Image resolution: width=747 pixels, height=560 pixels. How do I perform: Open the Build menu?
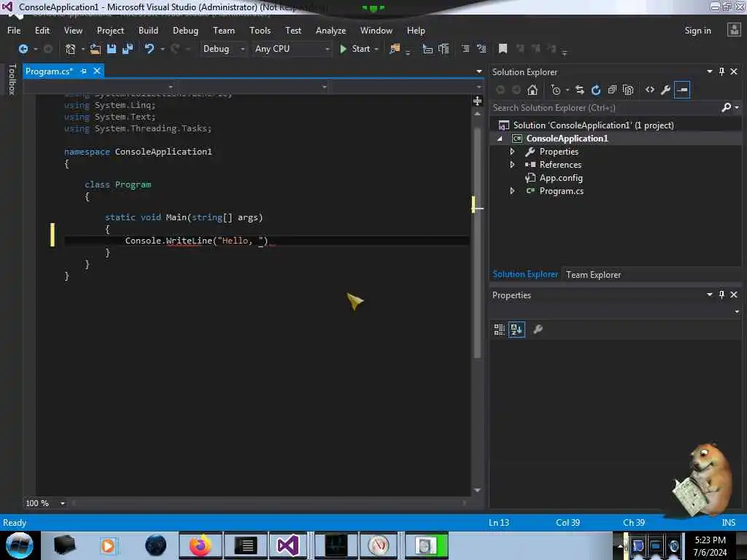[148, 31]
